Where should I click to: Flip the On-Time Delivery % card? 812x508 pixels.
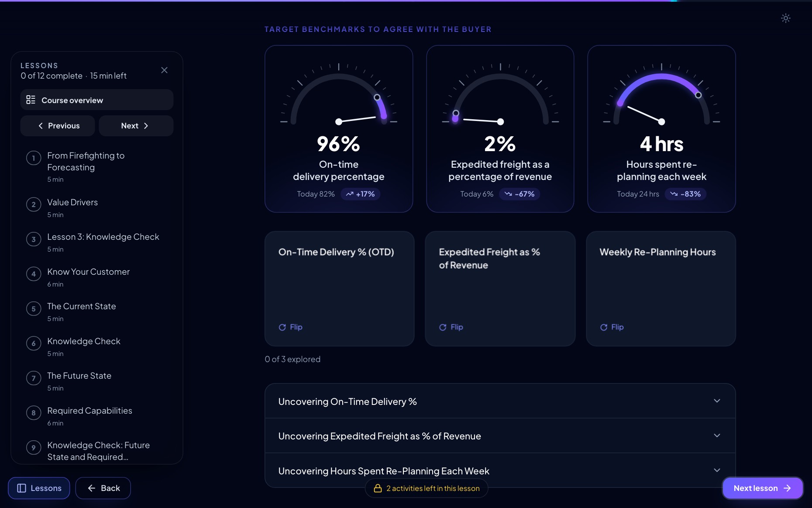coord(290,327)
